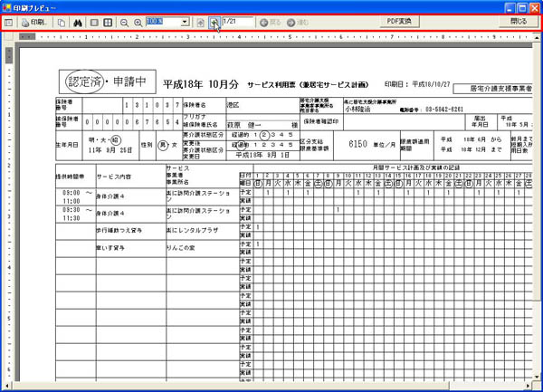
Task: Click the 09:00 time cell
Action: click(x=71, y=193)
